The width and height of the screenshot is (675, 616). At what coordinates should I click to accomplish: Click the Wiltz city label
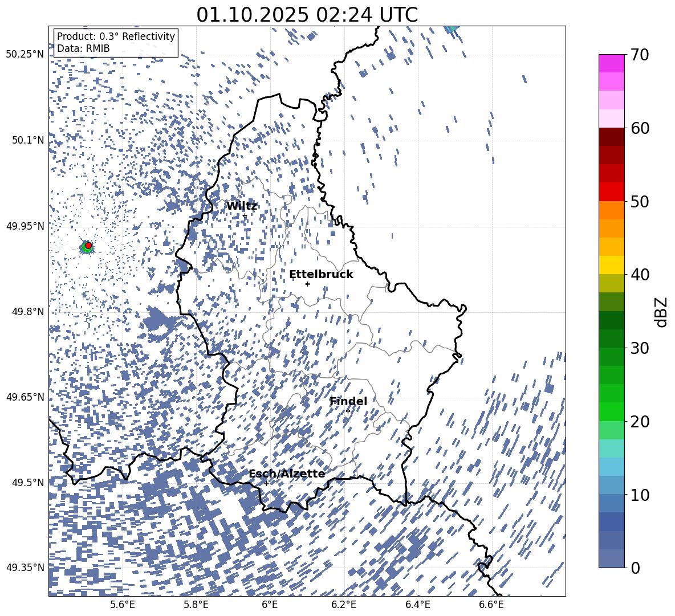(242, 206)
